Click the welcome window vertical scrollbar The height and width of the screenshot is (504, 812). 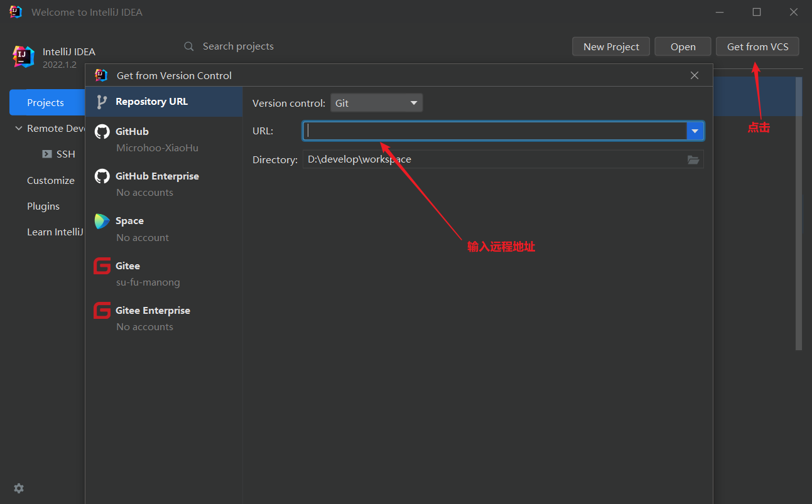tap(799, 213)
